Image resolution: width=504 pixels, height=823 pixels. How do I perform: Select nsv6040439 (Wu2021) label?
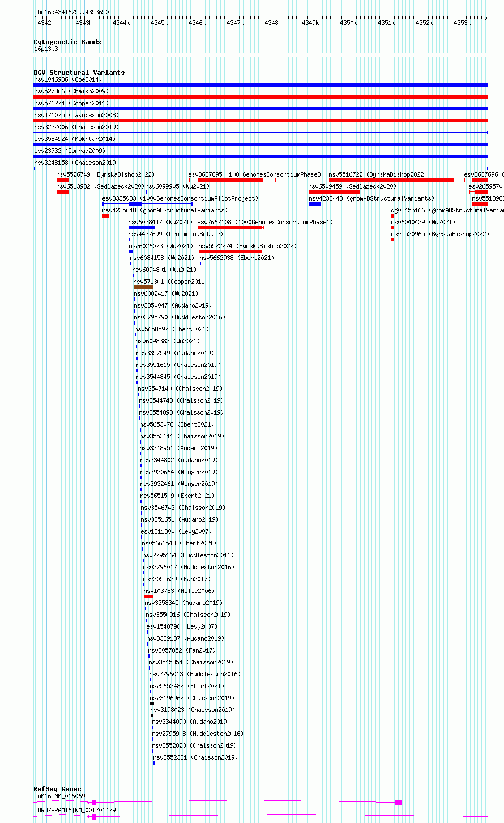tap(423, 222)
